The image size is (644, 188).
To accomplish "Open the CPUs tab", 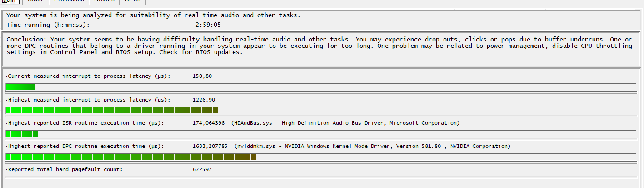I will click(132, 1).
